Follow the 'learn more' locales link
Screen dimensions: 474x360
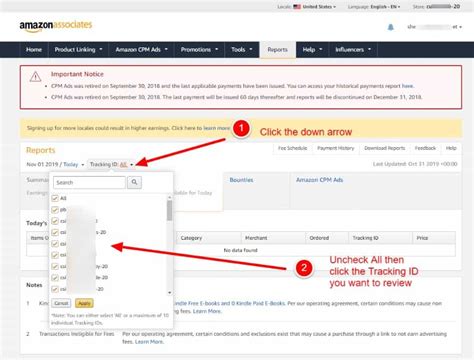217,128
